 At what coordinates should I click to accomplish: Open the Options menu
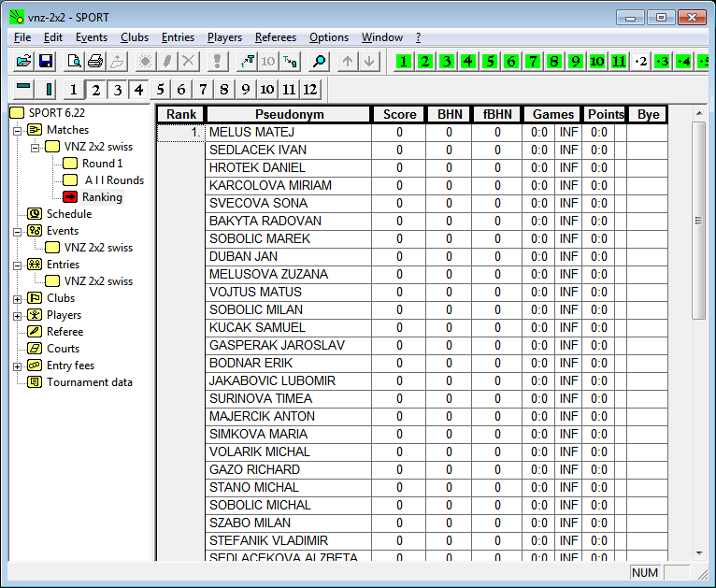click(x=328, y=37)
